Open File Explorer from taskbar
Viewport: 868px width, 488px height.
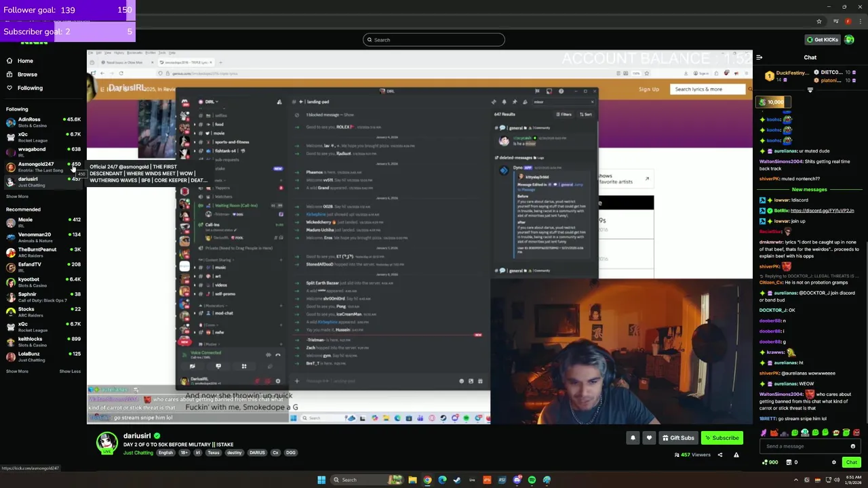(412, 480)
